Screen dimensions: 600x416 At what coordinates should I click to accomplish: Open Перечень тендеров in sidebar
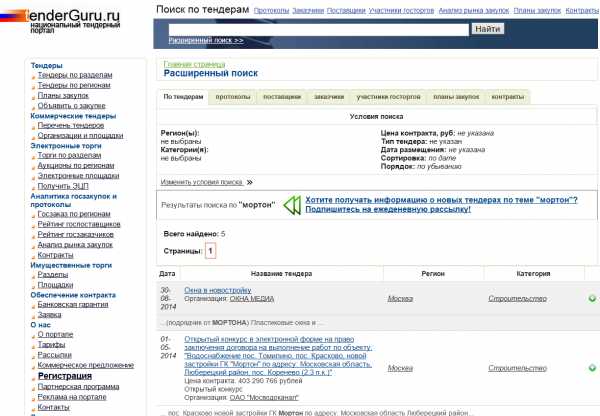click(x=71, y=126)
